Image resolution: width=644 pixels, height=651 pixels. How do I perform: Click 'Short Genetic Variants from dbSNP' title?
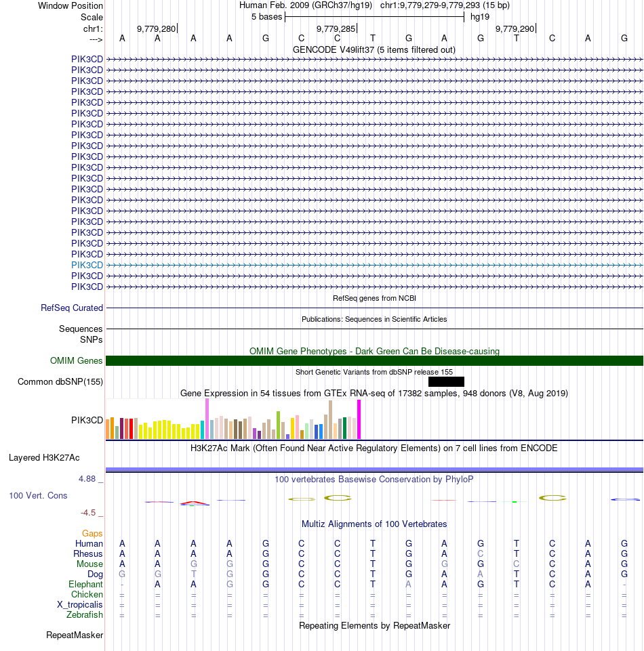[x=374, y=372]
